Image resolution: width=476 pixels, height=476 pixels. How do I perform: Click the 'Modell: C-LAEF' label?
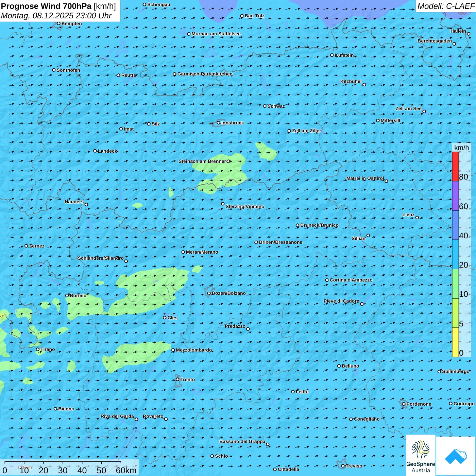coord(446,6)
